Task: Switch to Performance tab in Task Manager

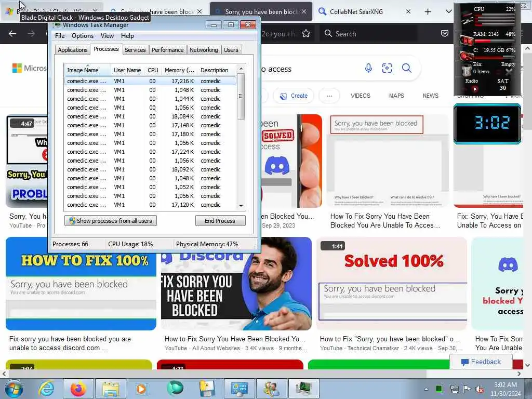Action: click(168, 50)
